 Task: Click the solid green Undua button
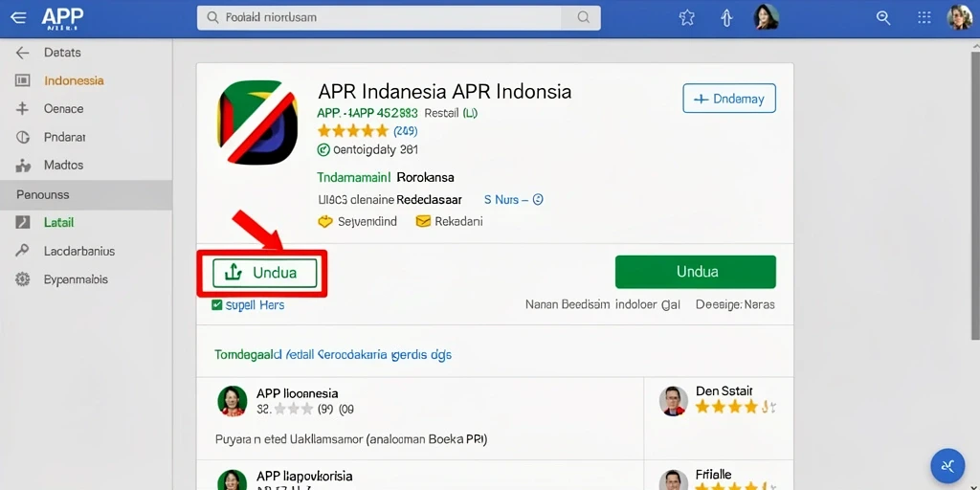[x=696, y=272]
